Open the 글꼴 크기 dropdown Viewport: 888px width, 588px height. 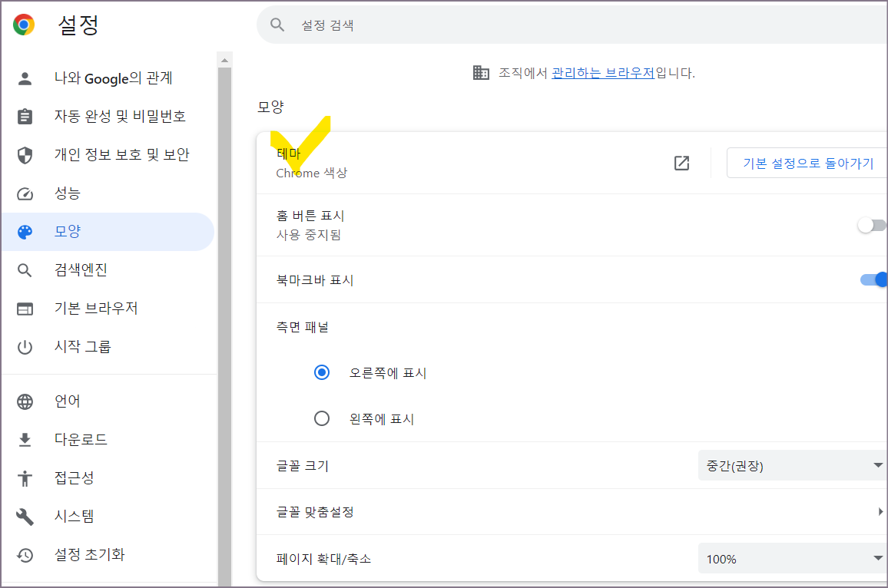pos(791,465)
